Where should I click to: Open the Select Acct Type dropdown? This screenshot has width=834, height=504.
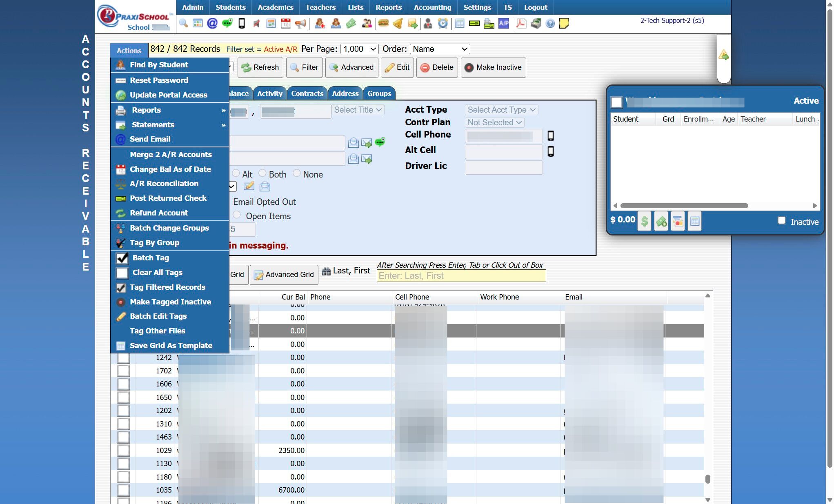pyautogui.click(x=501, y=110)
